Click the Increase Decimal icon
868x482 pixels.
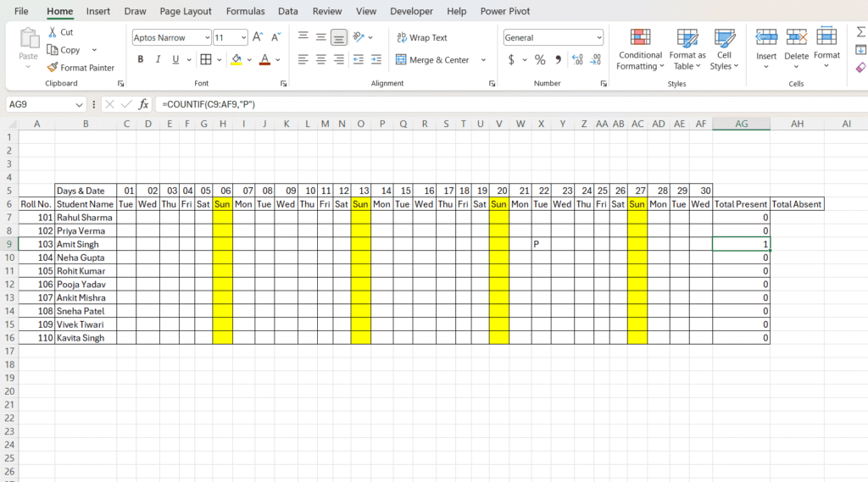pyautogui.click(x=577, y=59)
